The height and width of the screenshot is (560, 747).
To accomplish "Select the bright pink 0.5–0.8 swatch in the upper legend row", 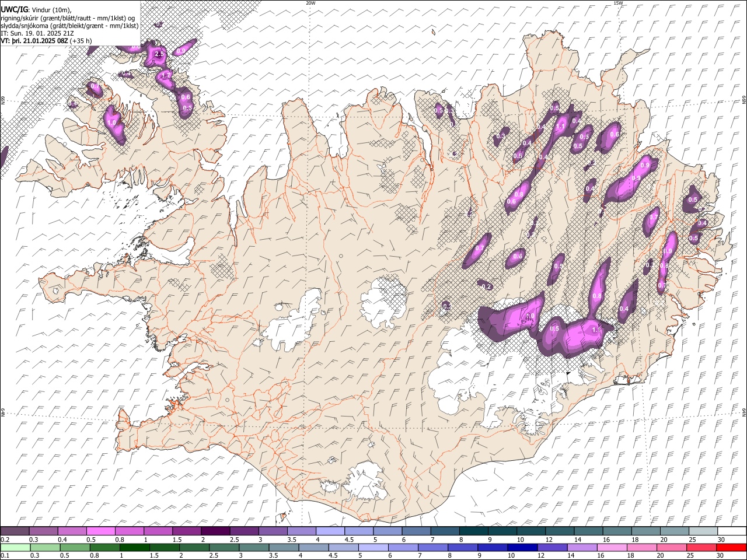I will click(x=100, y=531).
